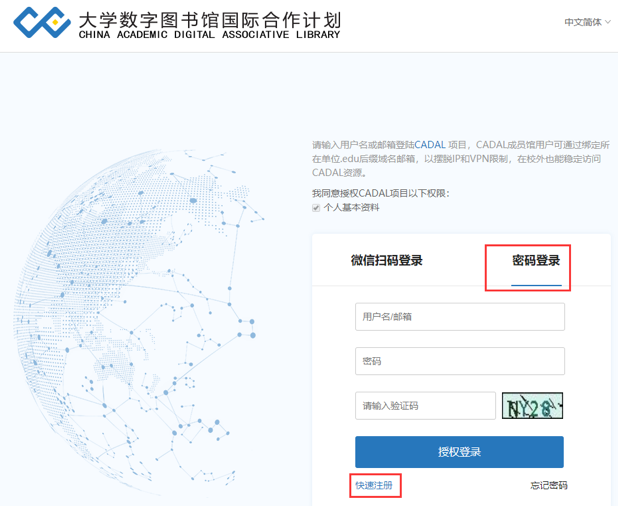
Task: Focus the 请输入验证码 input field
Action: (425, 406)
